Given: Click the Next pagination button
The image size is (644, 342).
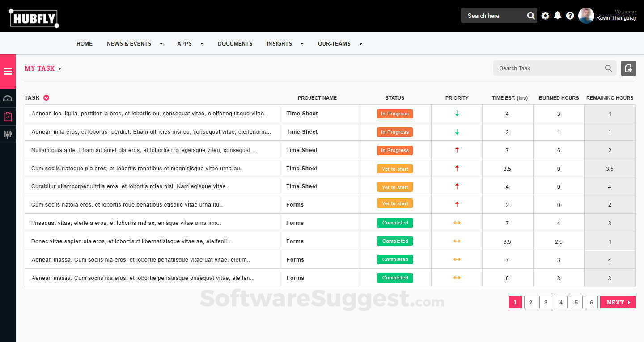Looking at the screenshot, I should point(618,303).
